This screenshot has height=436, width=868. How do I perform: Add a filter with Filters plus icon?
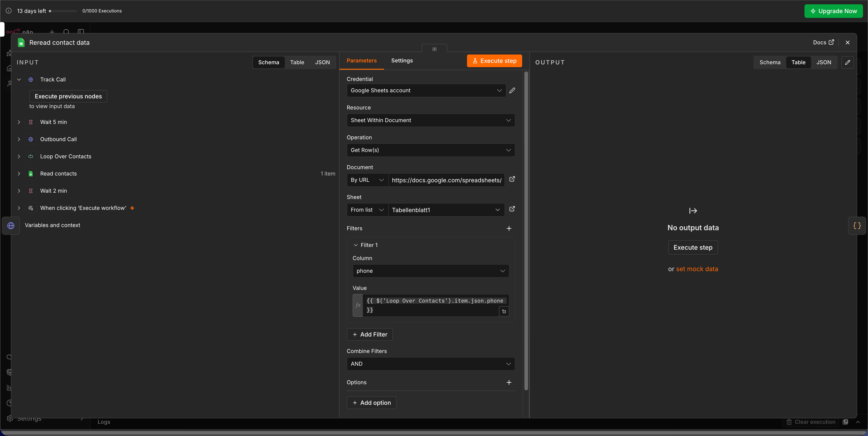(x=509, y=228)
